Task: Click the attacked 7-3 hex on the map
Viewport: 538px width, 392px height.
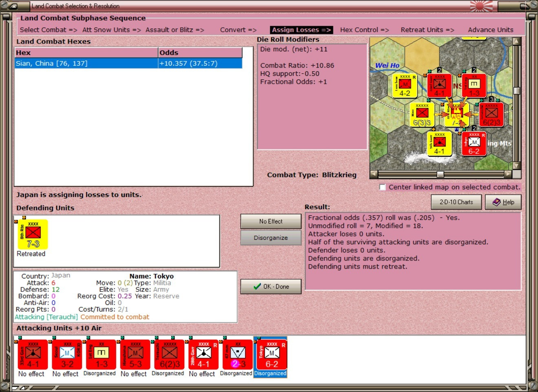Action: click(456, 116)
